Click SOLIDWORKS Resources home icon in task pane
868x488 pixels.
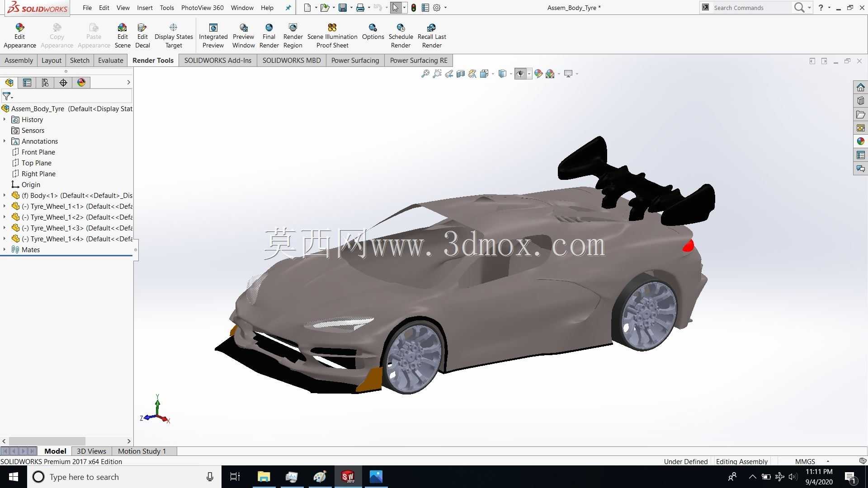[x=861, y=87]
